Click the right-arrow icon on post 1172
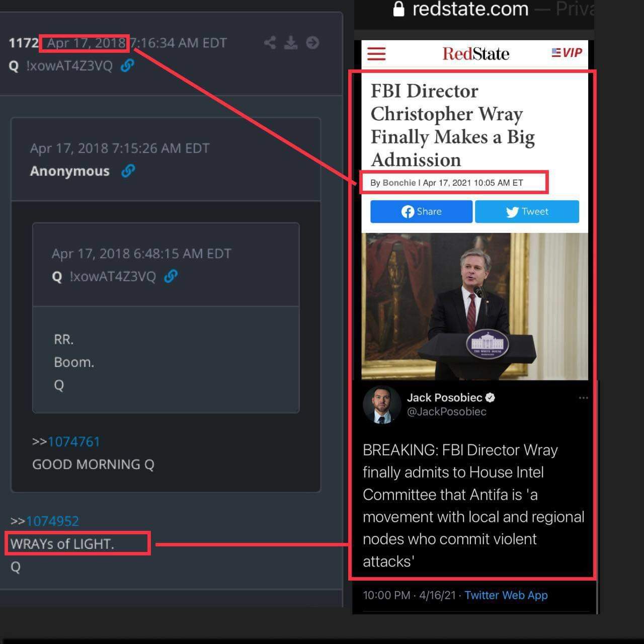 [x=312, y=43]
